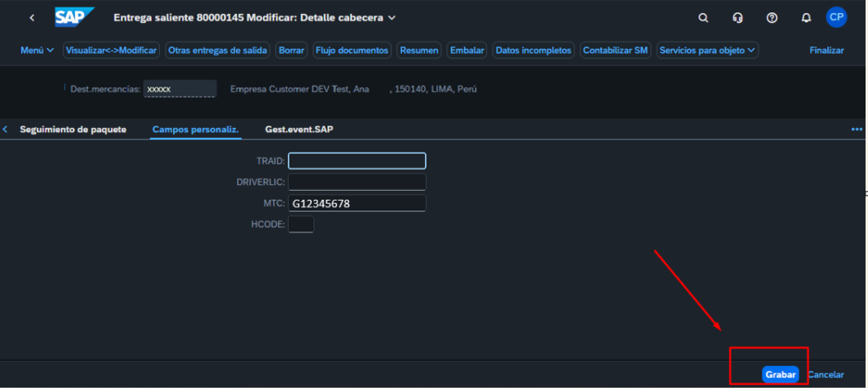Switch to the Gest.event.SAP tab
The image size is (868, 388).
pos(299,130)
